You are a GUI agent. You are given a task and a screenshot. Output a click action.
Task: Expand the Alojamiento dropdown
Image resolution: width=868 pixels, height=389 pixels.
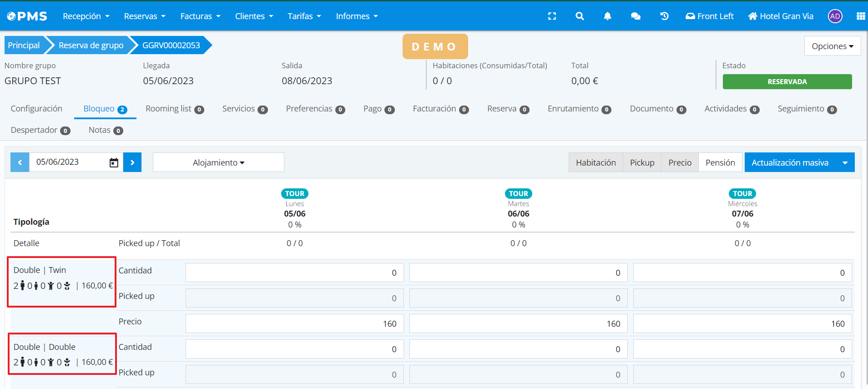coord(218,162)
